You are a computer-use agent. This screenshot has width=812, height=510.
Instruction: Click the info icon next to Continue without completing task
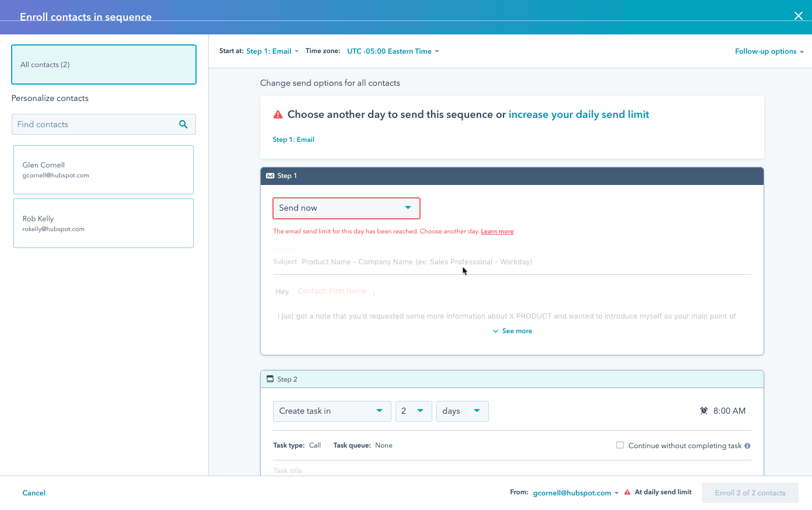pyautogui.click(x=747, y=446)
